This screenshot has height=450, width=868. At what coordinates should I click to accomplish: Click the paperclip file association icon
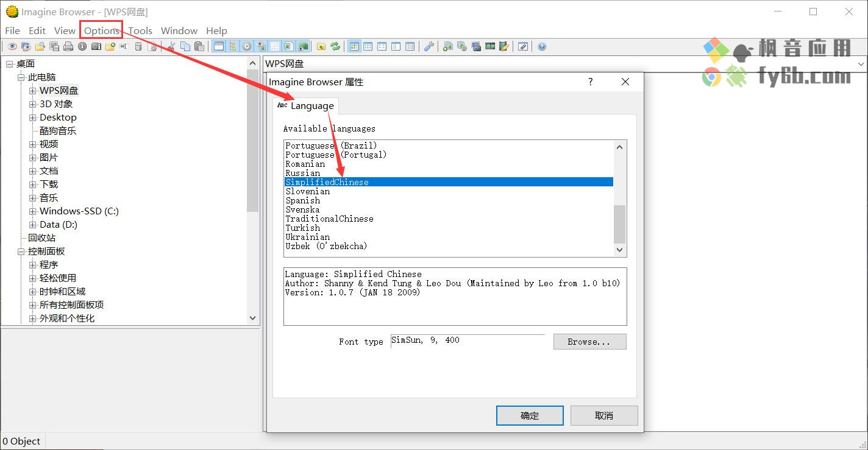point(523,46)
